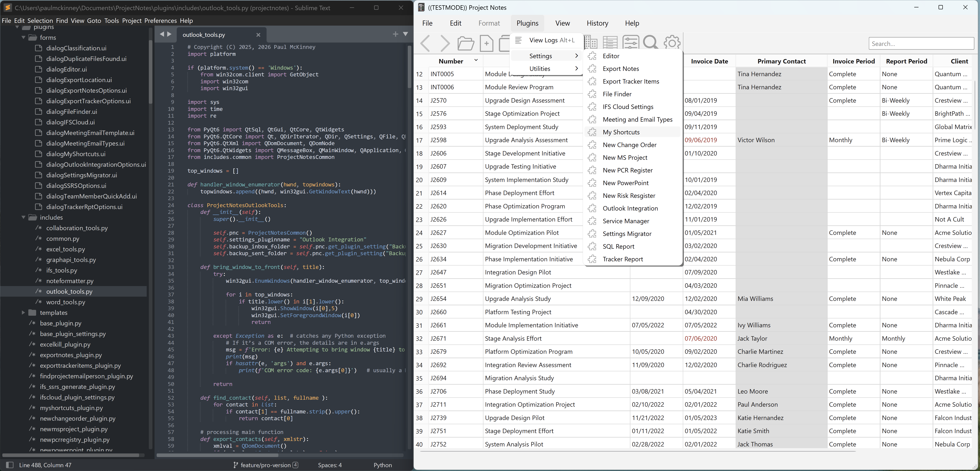
Task: Click the puzzle icon beside SQL Report
Action: 592,246
